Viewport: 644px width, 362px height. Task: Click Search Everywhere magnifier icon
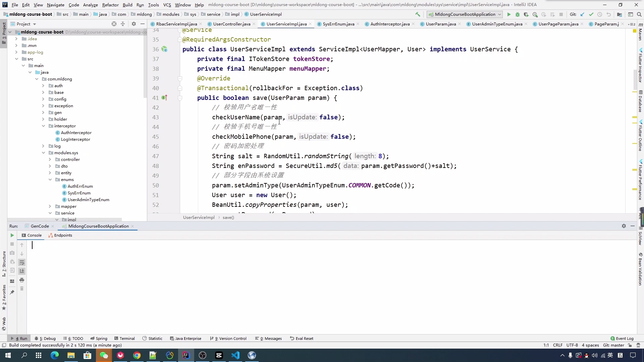coord(639,14)
